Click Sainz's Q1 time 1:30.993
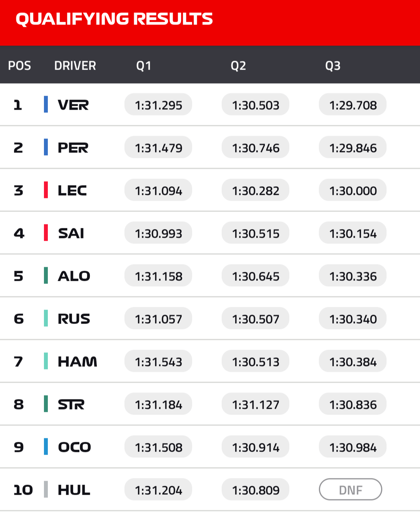 click(158, 233)
